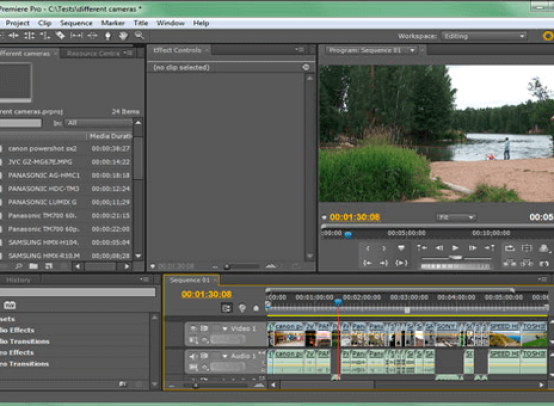554x406 pixels.
Task: Select the Razor tool
Action: click(x=60, y=35)
